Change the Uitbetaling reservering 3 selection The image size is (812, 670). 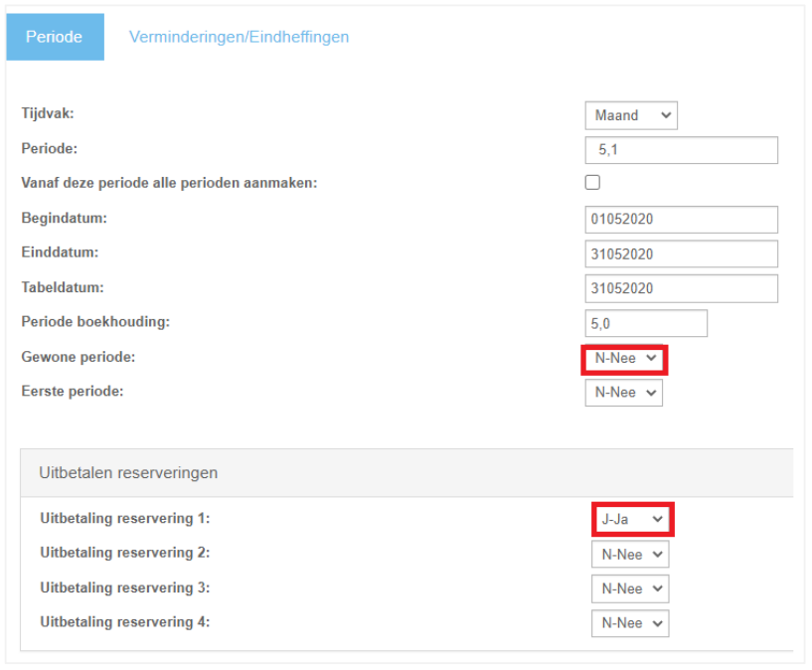point(630,588)
